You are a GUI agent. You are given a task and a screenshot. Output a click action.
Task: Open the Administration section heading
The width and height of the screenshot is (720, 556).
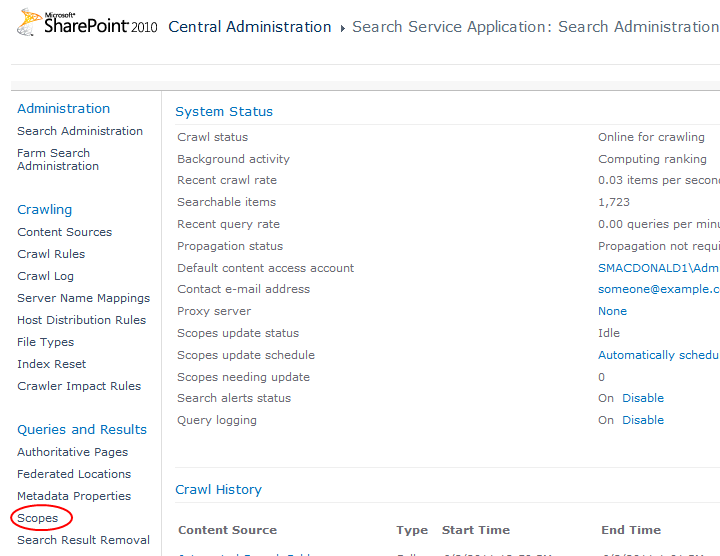[63, 108]
